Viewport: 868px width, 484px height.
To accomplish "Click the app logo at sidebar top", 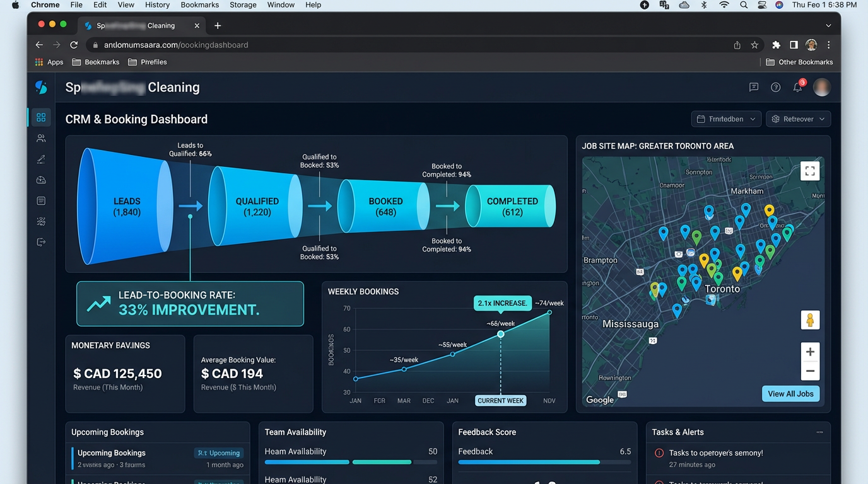I will 41,87.
